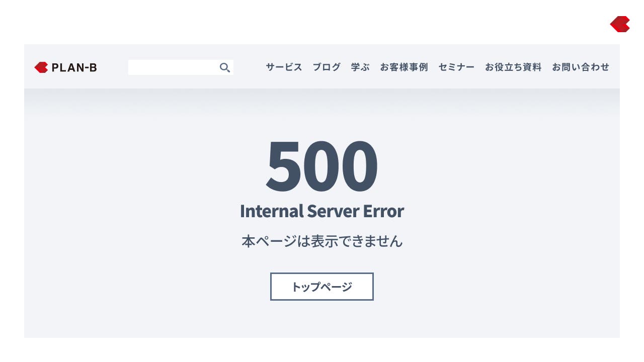Click the 本ページは表示できません message
Viewport: 644px width, 362px height.
click(x=322, y=241)
